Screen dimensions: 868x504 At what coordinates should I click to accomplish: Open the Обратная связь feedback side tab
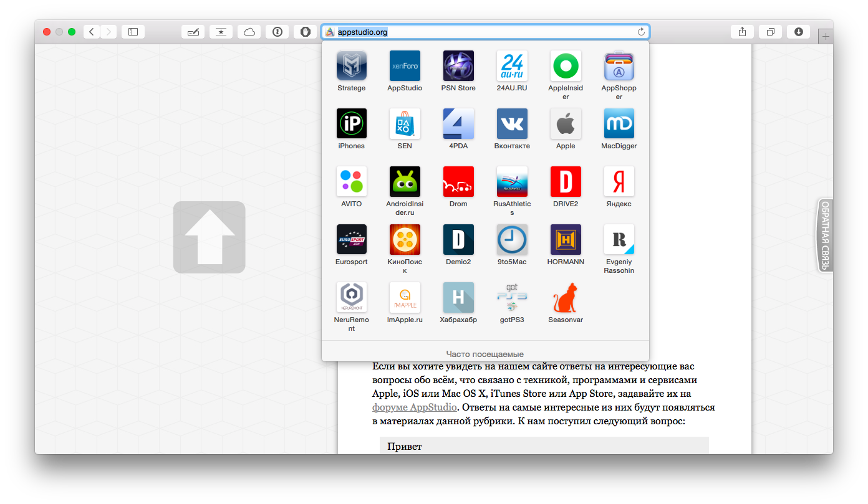(x=825, y=235)
